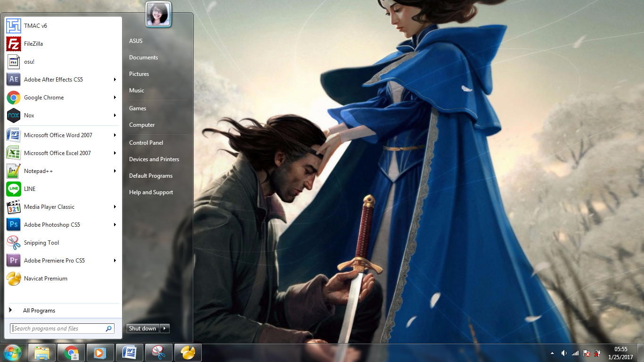Expand Premiere Pro CS5 jump list arrow
The height and width of the screenshot is (362, 644).
tap(115, 261)
